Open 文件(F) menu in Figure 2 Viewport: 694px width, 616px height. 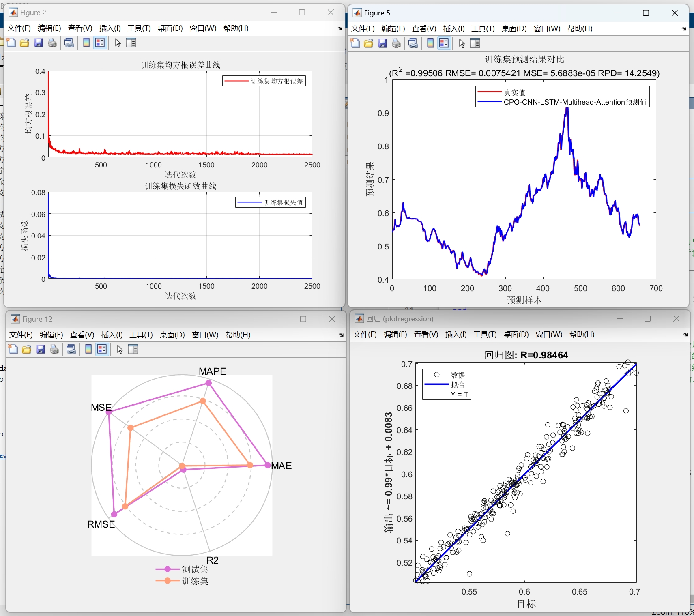pos(19,28)
